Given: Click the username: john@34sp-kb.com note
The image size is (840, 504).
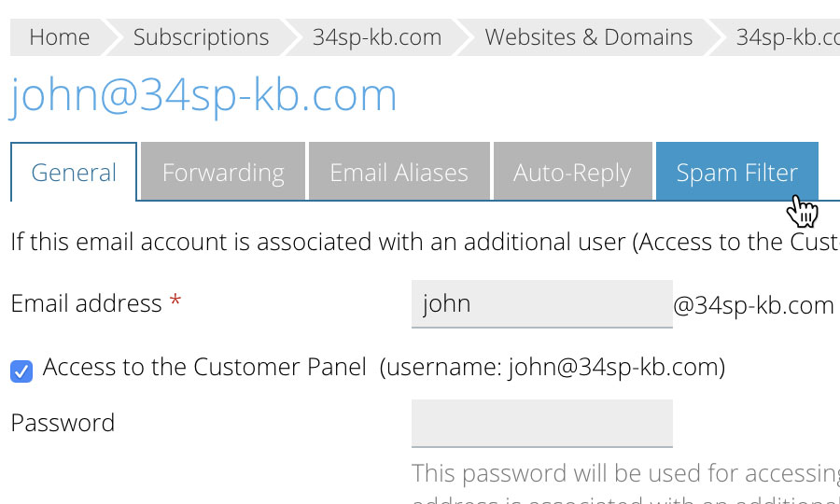Looking at the screenshot, I should [553, 368].
